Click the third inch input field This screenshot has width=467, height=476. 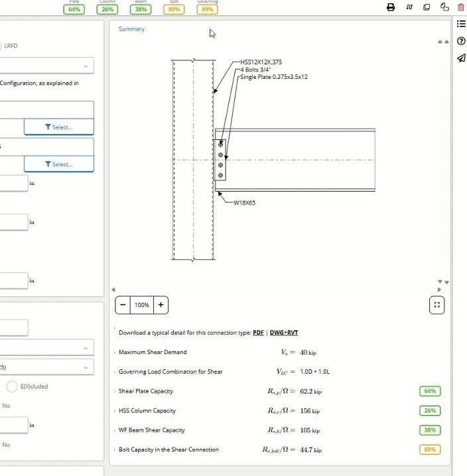14,280
